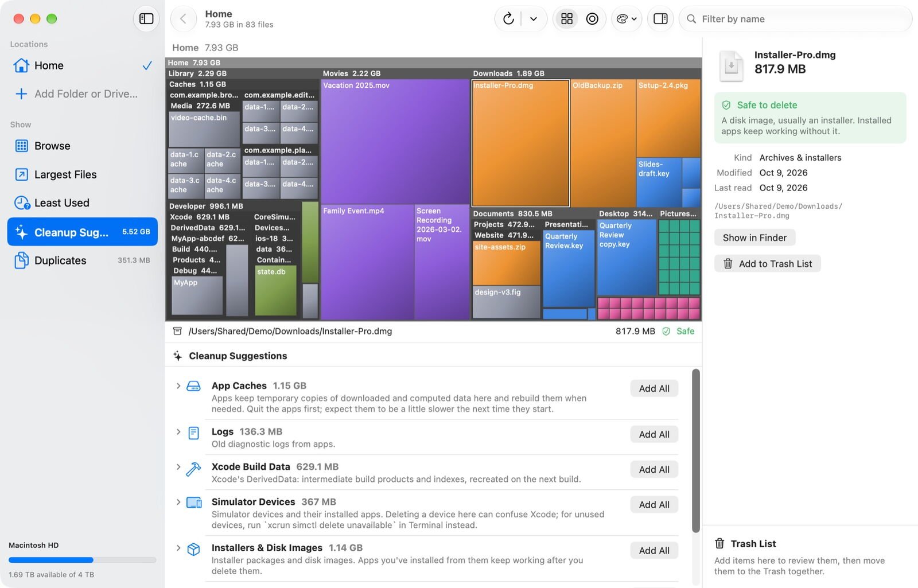Click Add Folder or Drive
918x588 pixels.
[x=82, y=94]
